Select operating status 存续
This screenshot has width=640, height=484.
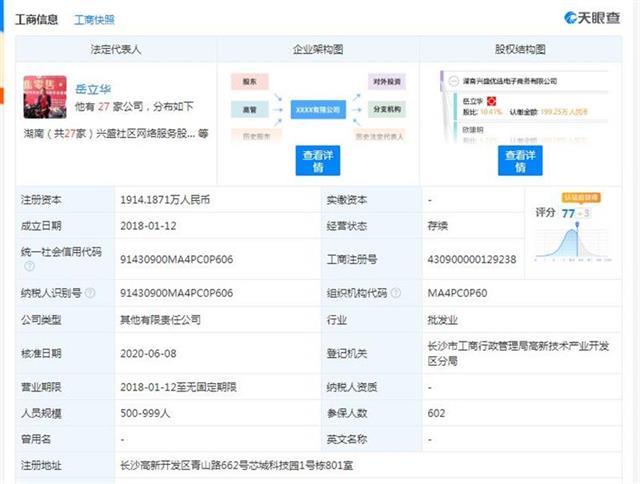pos(438,226)
